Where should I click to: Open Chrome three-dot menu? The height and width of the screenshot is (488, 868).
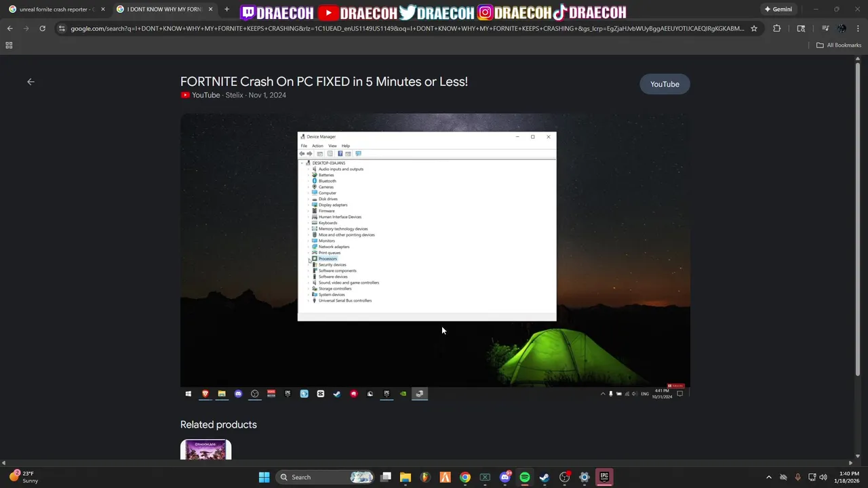(857, 28)
